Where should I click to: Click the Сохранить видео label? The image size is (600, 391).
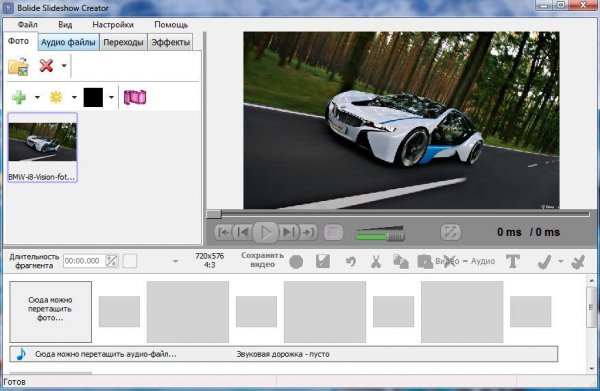point(262,260)
